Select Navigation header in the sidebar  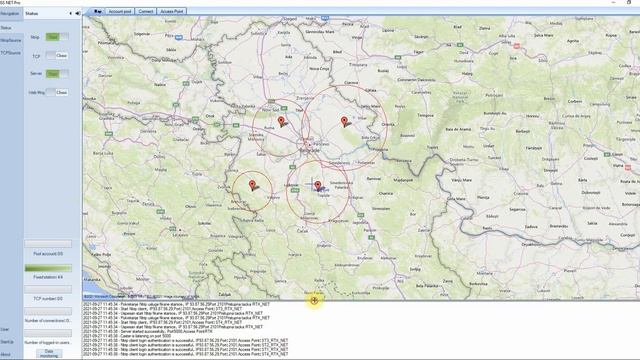10,13
